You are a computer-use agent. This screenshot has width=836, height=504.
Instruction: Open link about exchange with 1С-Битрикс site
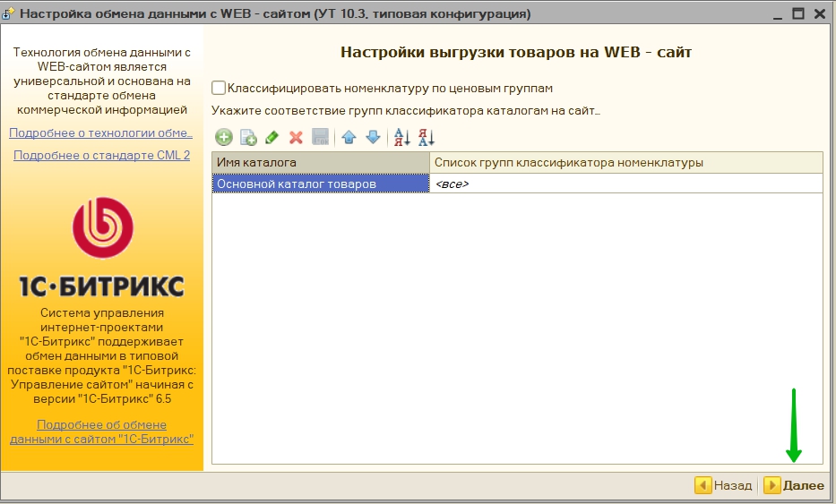pos(101,432)
